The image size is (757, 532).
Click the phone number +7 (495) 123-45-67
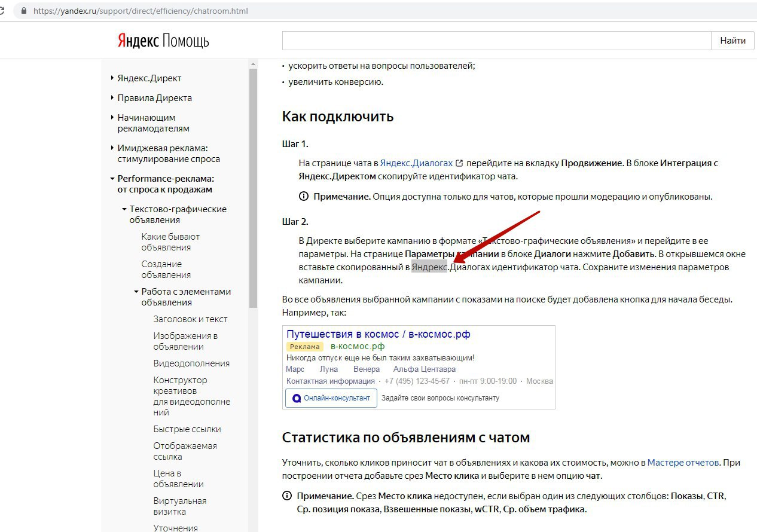[417, 381]
